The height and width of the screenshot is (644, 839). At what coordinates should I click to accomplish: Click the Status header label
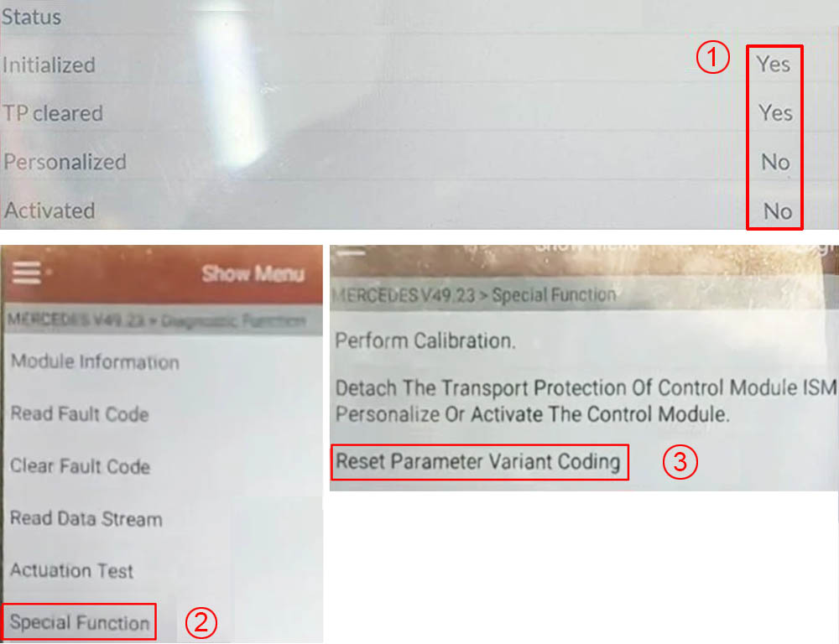31,17
